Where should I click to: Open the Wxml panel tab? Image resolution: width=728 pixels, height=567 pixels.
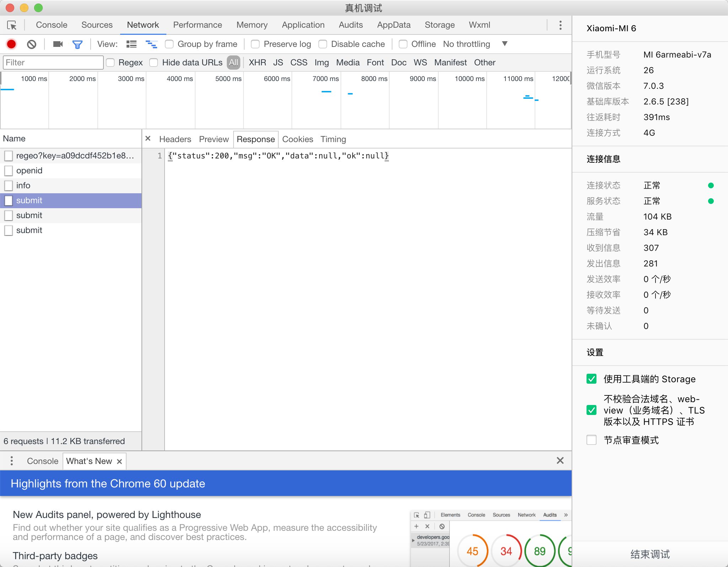(479, 25)
